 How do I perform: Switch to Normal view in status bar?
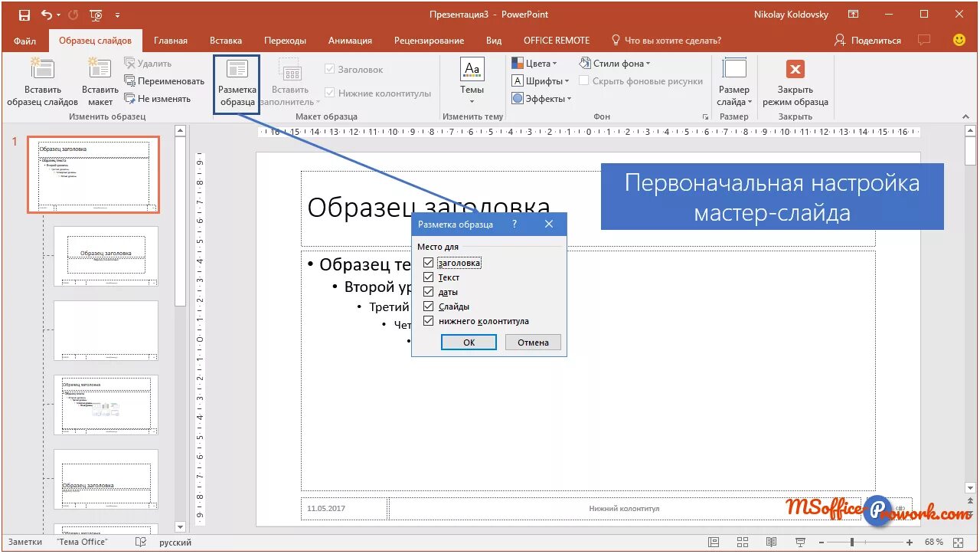point(714,542)
